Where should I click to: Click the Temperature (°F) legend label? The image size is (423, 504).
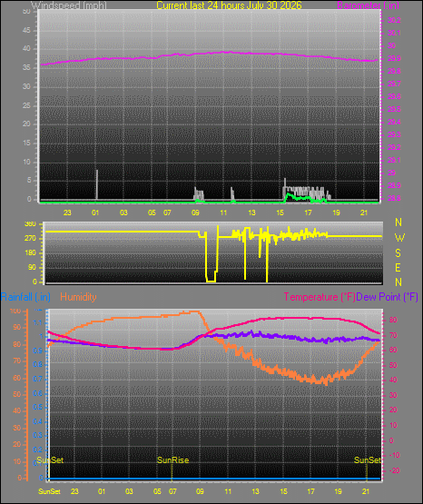click(x=320, y=297)
